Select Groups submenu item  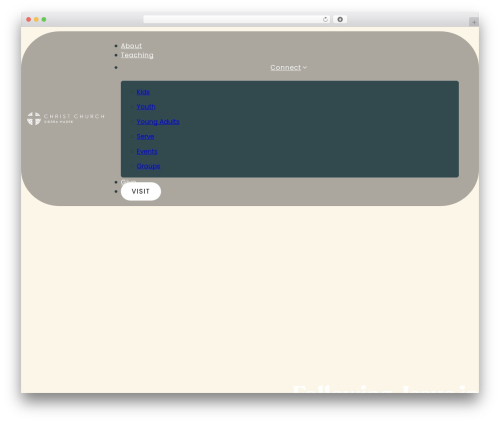pos(148,166)
